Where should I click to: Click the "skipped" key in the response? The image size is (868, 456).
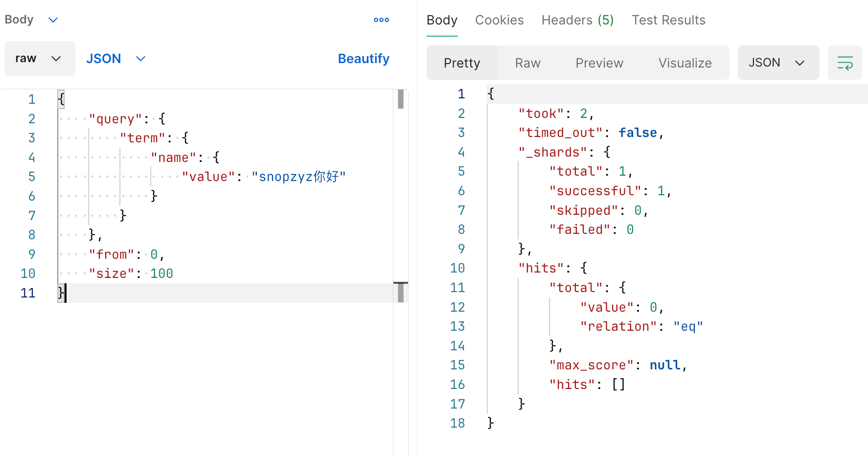coord(584,210)
